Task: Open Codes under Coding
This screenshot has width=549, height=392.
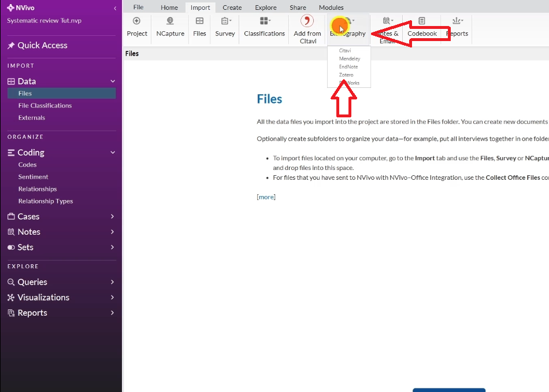Action: click(27, 165)
